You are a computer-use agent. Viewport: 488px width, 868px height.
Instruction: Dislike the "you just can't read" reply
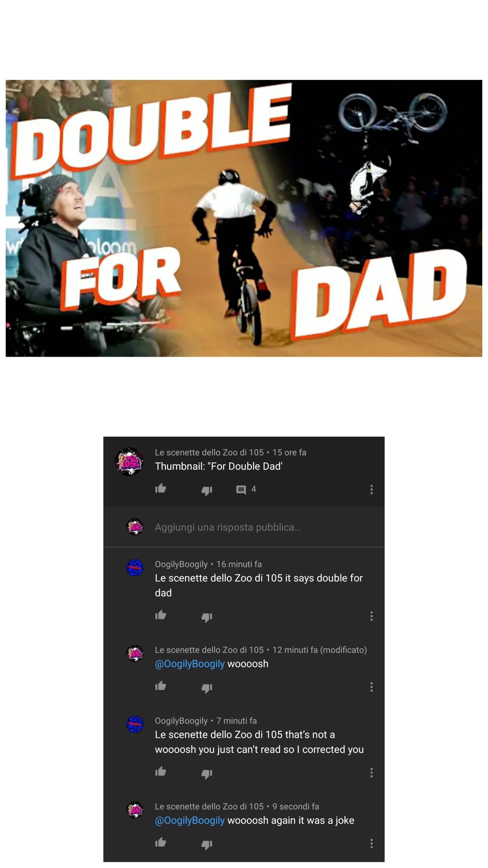[207, 774]
